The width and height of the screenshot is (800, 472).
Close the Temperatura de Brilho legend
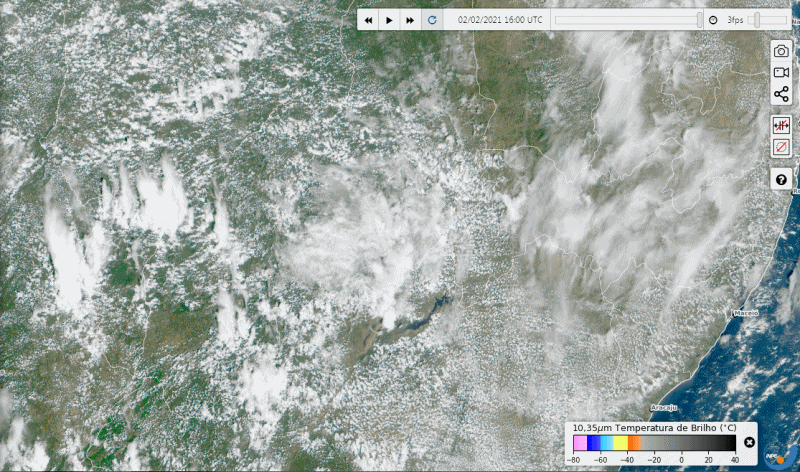pyautogui.click(x=749, y=442)
